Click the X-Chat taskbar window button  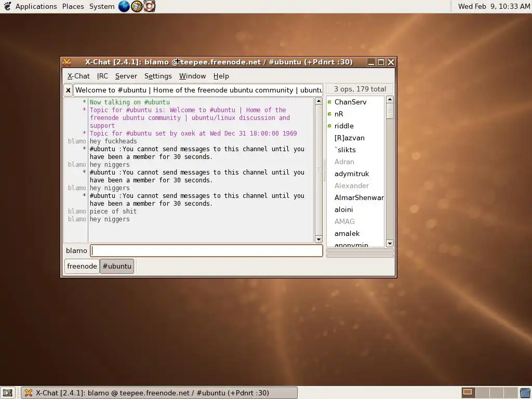(x=159, y=393)
